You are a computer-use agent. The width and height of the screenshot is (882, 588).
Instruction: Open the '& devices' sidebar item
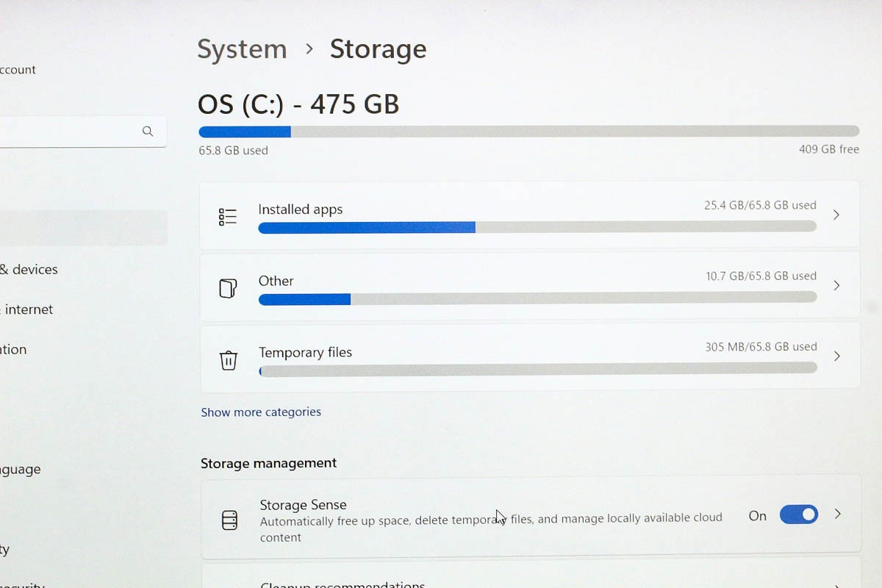click(x=29, y=270)
